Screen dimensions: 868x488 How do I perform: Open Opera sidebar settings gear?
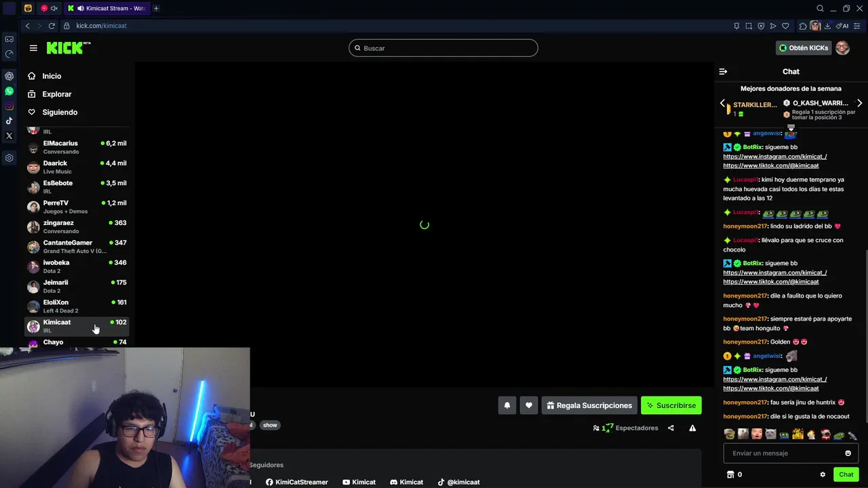(x=9, y=158)
